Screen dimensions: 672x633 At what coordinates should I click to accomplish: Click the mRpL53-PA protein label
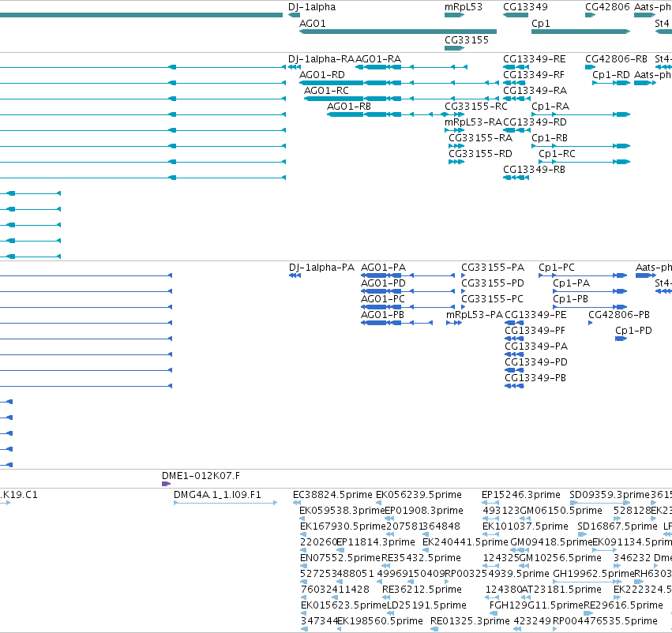click(474, 315)
